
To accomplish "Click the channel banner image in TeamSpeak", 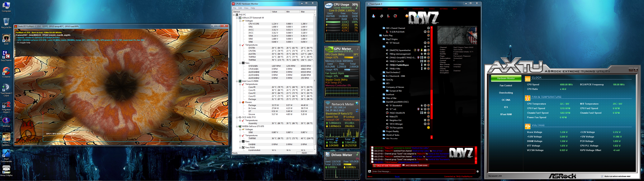I will (x=457, y=35).
